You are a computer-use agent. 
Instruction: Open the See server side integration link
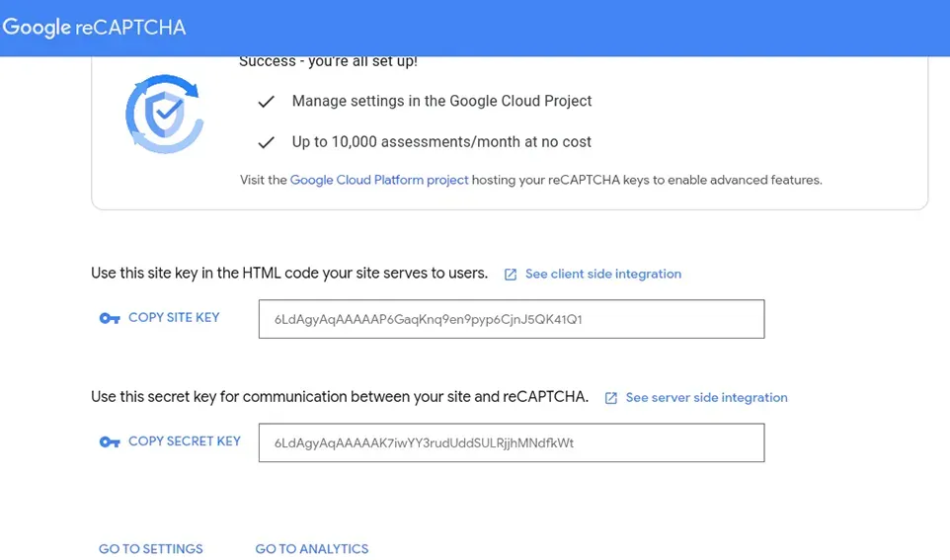tap(706, 398)
